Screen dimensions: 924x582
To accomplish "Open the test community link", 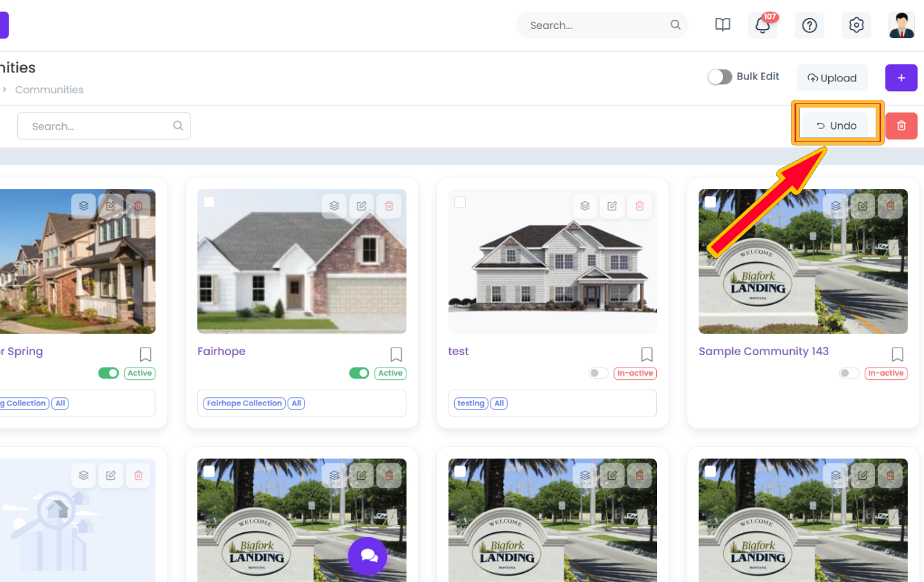I will tap(458, 352).
